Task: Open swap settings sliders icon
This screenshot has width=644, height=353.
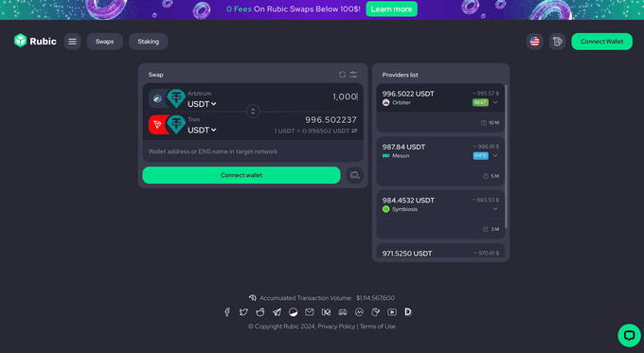Action: (353, 75)
